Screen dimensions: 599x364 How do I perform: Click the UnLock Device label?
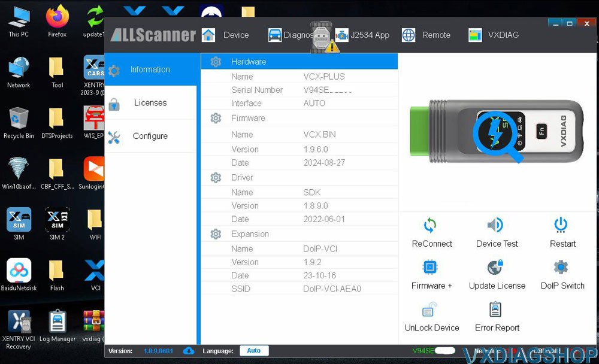pos(432,327)
